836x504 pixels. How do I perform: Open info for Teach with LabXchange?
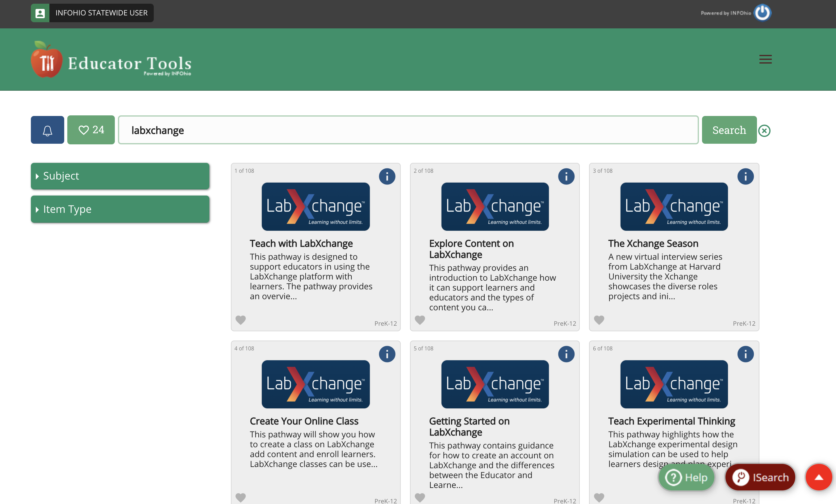click(x=387, y=176)
